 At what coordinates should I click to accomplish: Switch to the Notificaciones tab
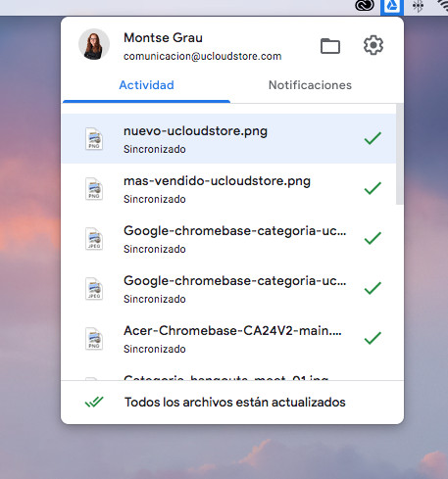coord(310,85)
